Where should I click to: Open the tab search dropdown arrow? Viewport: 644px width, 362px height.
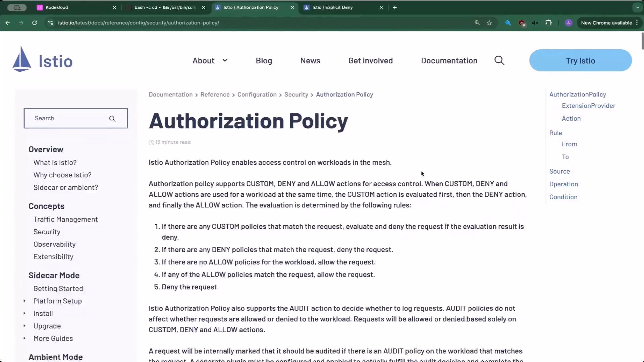coord(637,7)
